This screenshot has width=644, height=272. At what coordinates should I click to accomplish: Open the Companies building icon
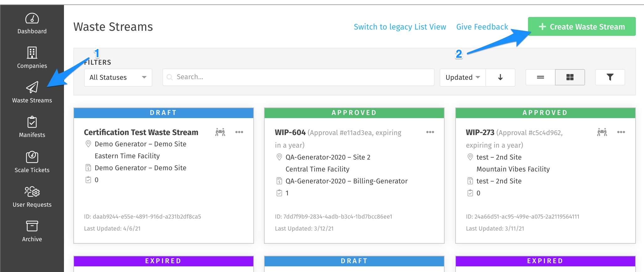pyautogui.click(x=32, y=53)
